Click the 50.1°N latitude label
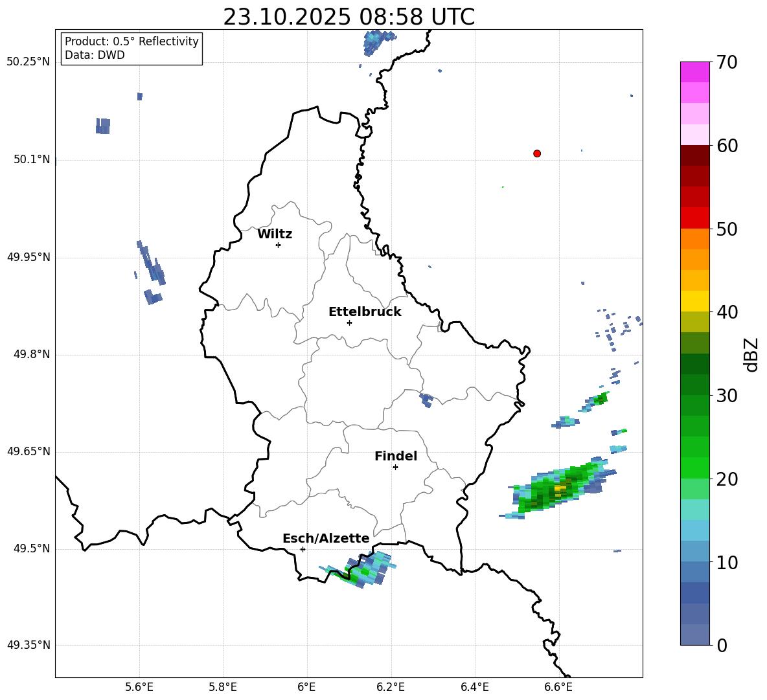The image size is (767, 700). [x=32, y=159]
